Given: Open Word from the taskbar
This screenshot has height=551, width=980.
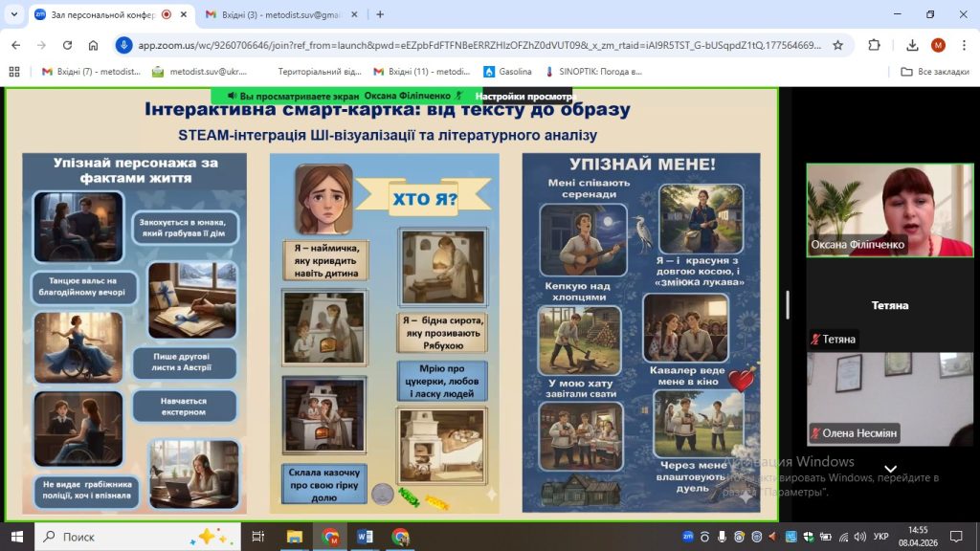Looking at the screenshot, I should point(365,537).
